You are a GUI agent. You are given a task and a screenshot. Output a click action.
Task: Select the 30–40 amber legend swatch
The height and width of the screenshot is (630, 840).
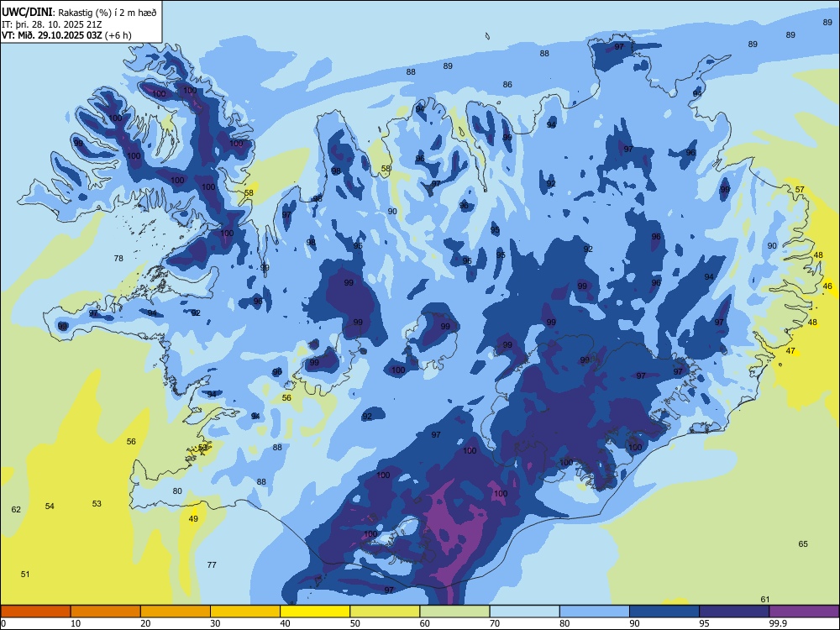click(245, 612)
